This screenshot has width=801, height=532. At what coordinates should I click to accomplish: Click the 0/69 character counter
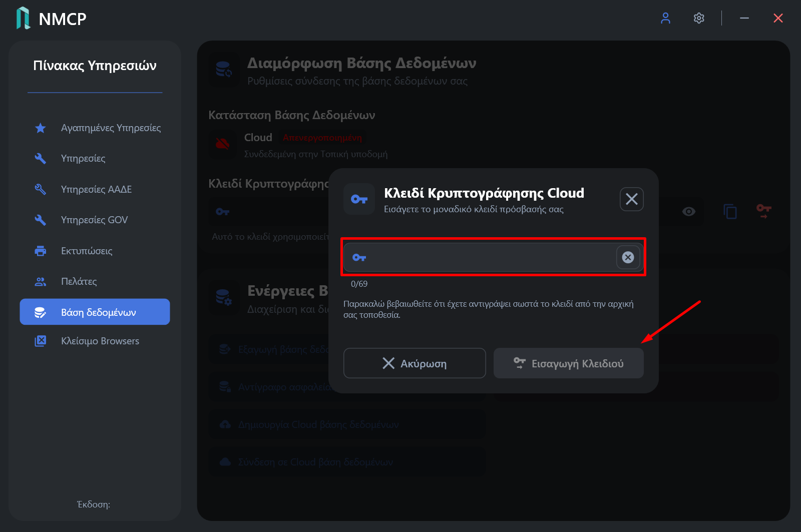(359, 284)
